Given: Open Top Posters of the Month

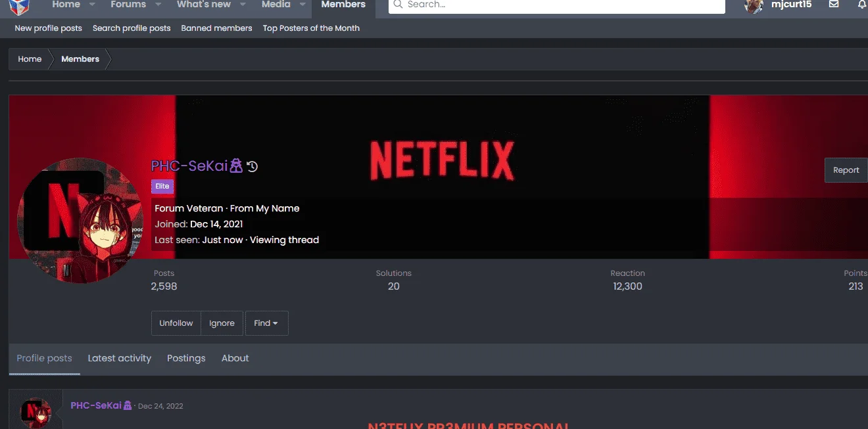Looking at the screenshot, I should tap(311, 28).
